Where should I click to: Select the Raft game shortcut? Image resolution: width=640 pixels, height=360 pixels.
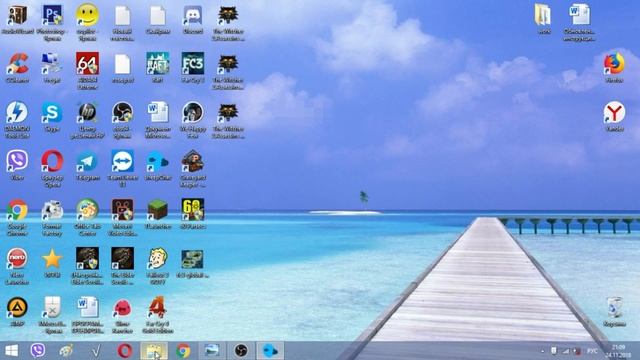coord(158,64)
